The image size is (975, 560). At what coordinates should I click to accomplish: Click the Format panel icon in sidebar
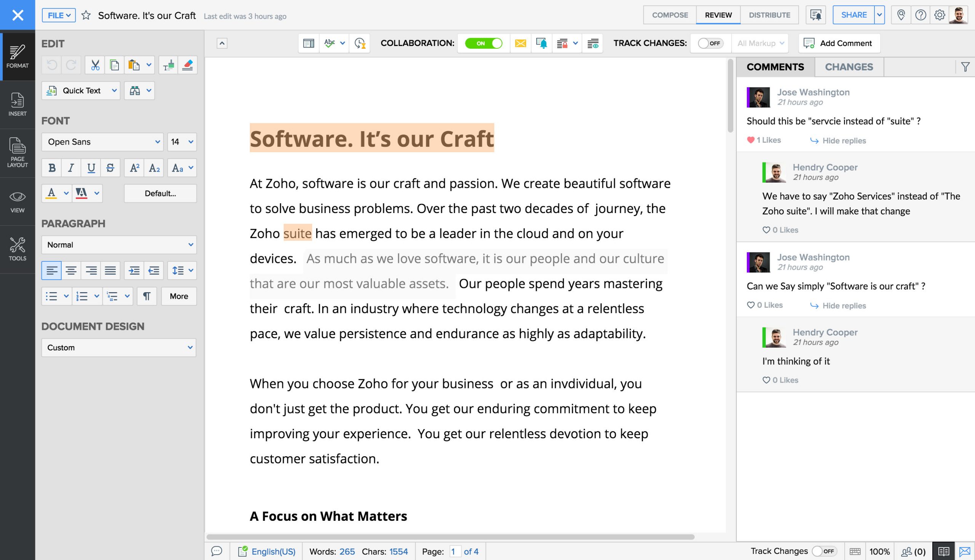point(18,56)
